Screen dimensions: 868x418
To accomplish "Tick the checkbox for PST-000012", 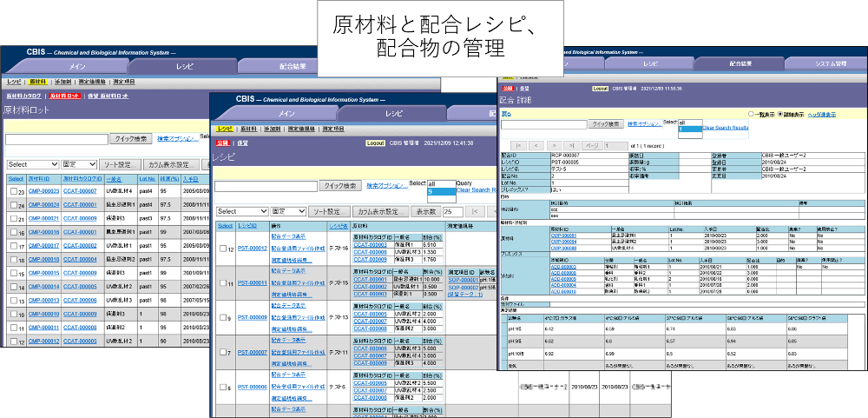I will (223, 249).
